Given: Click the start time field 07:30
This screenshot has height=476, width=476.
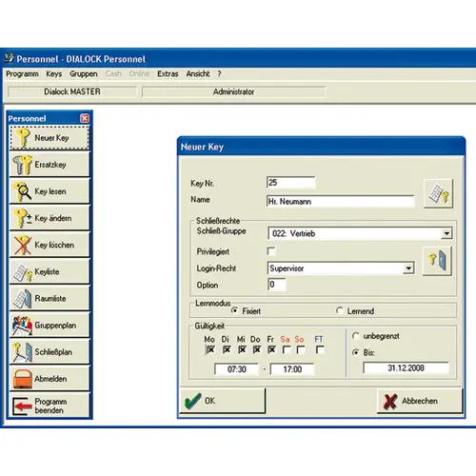Looking at the screenshot, I should tap(237, 369).
